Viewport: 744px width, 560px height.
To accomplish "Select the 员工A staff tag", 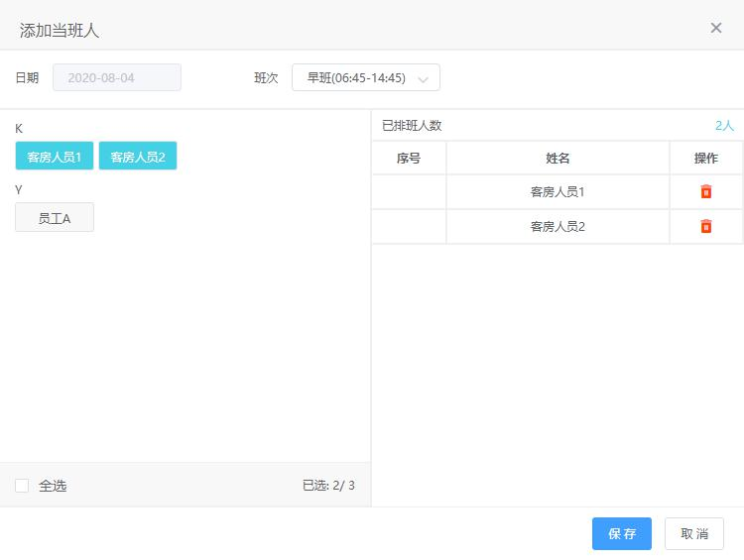I will click(55, 218).
